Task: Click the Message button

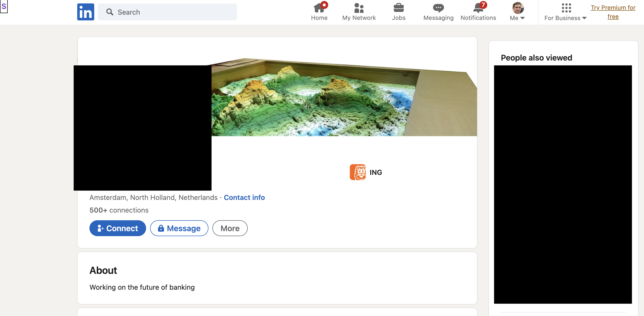Action: tap(179, 228)
